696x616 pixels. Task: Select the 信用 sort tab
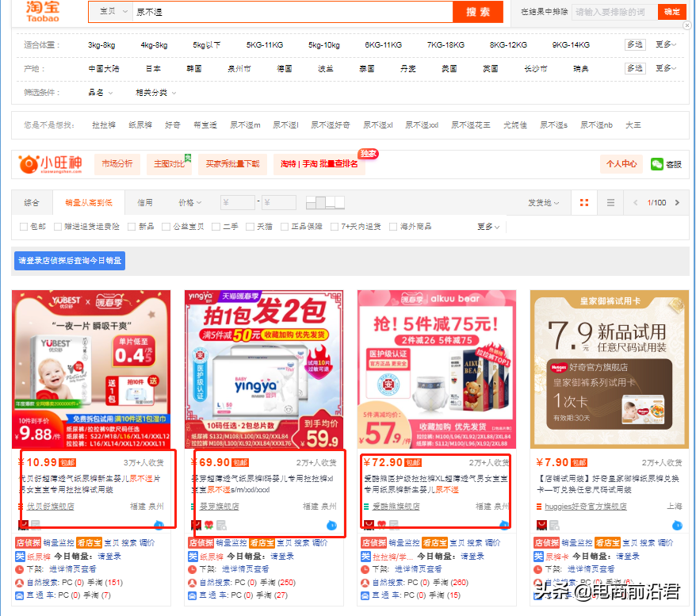(141, 202)
